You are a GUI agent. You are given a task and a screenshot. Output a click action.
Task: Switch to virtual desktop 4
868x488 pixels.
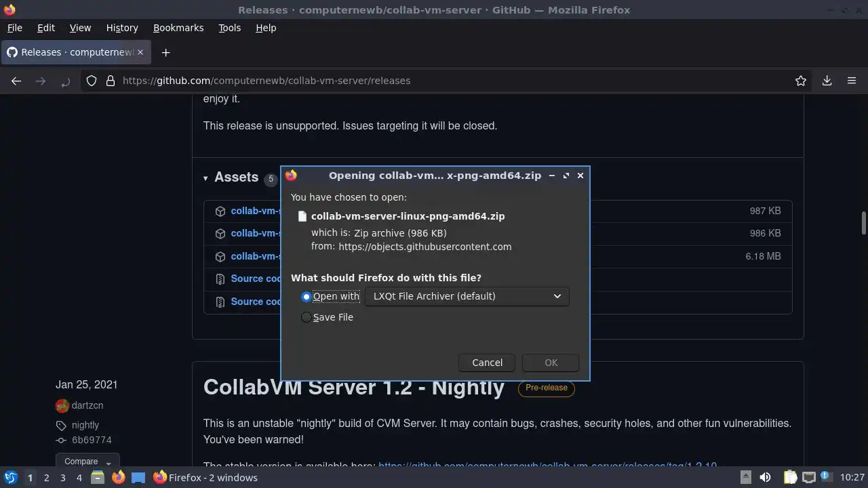pyautogui.click(x=79, y=478)
